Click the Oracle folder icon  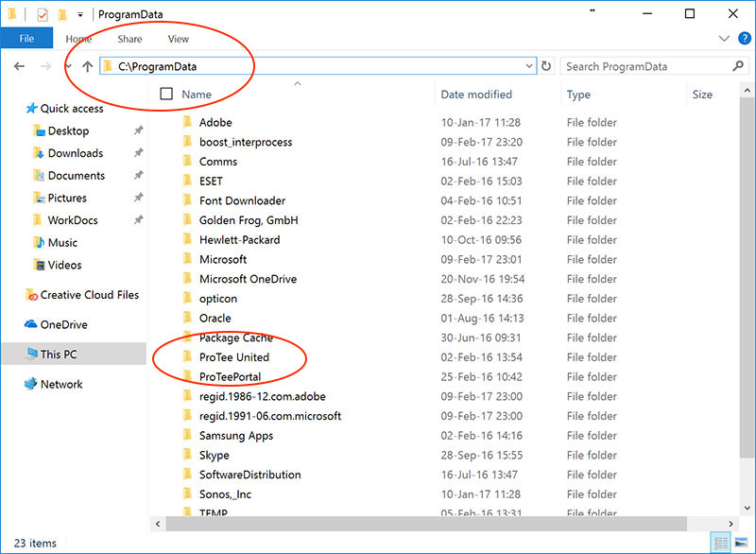coord(187,318)
